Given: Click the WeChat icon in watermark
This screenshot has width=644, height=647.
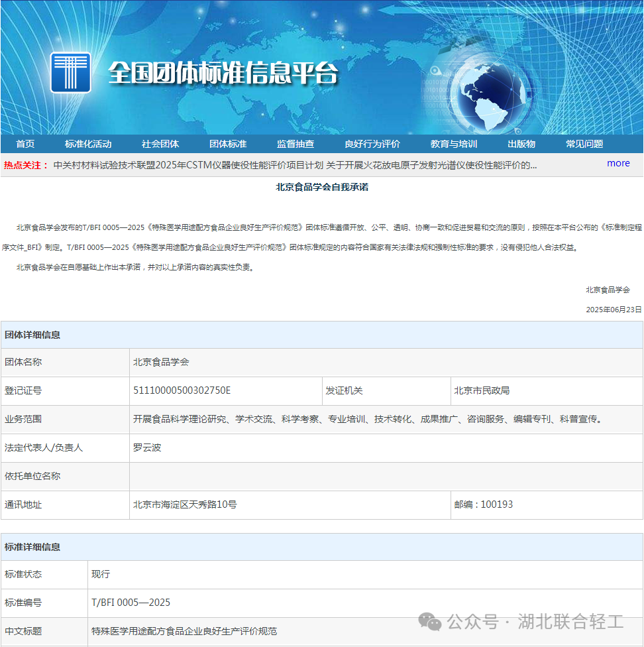Looking at the screenshot, I should tap(429, 622).
